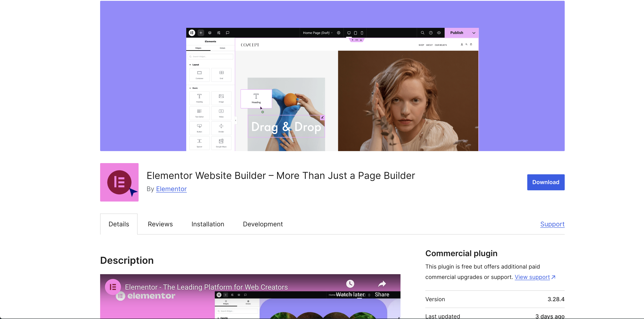Toggle mobile device view icon in banner
Screen dimensions: 644x319
click(362, 33)
